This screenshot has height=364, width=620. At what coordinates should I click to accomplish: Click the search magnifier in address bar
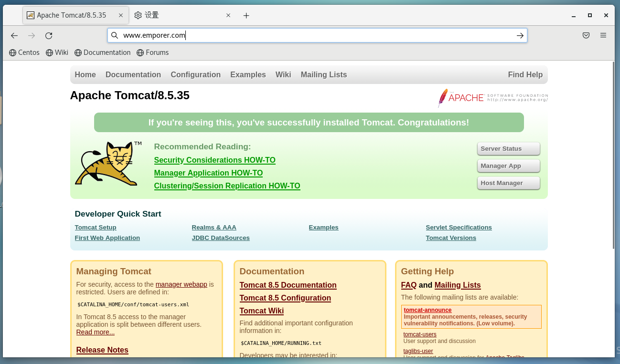tap(115, 35)
